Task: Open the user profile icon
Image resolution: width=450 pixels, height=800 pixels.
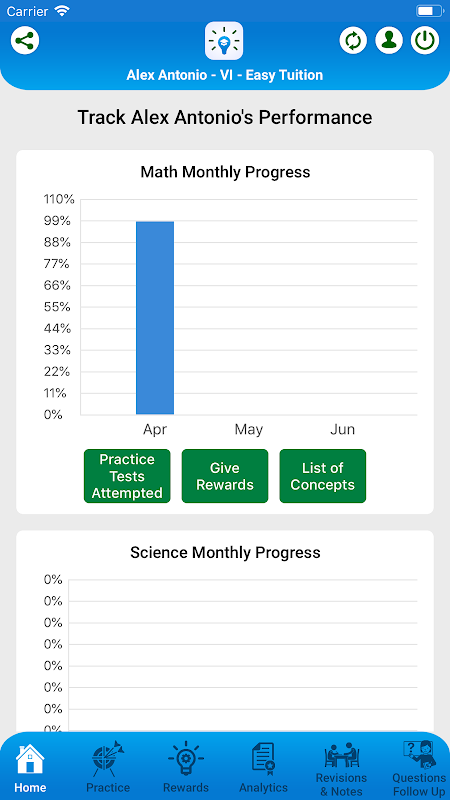Action: [389, 40]
